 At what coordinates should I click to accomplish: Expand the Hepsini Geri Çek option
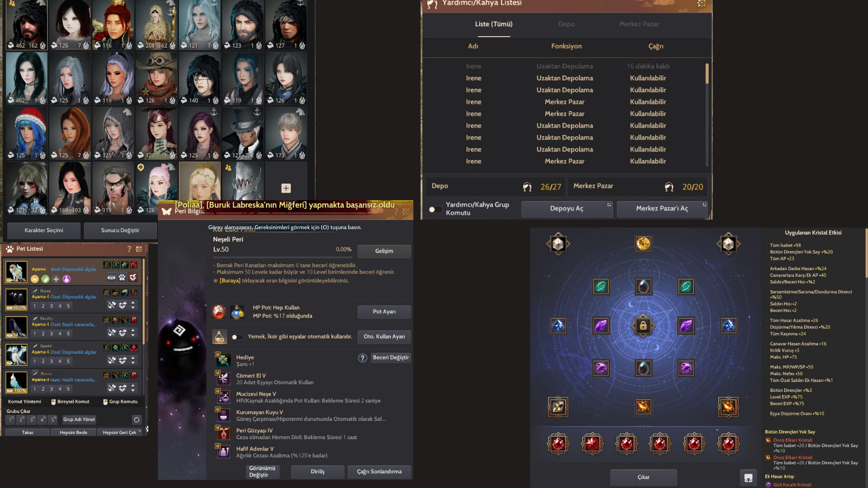coord(140,431)
